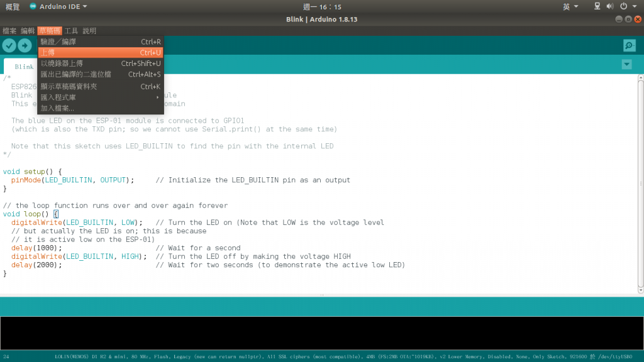Click the scrollbar down arrow
Image resolution: width=644 pixels, height=362 pixels.
coord(640,290)
